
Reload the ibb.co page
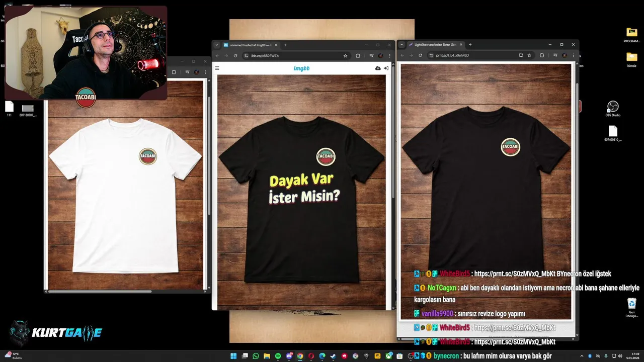click(x=235, y=56)
